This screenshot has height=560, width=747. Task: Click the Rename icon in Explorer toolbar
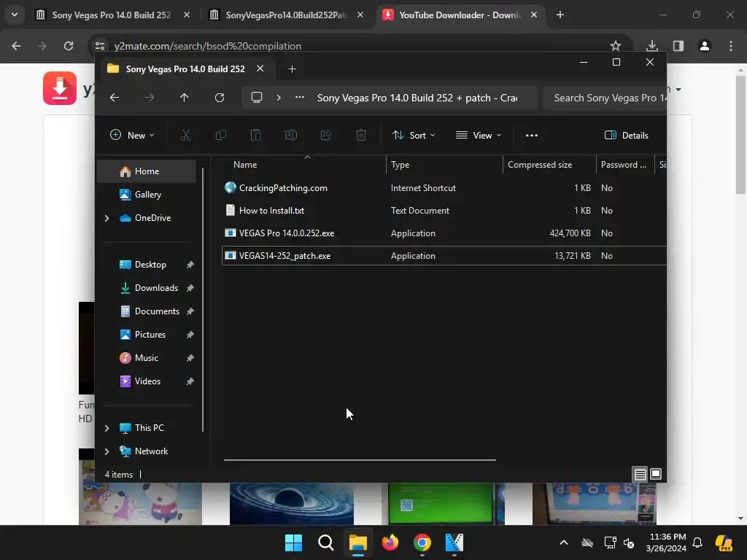coord(291,135)
